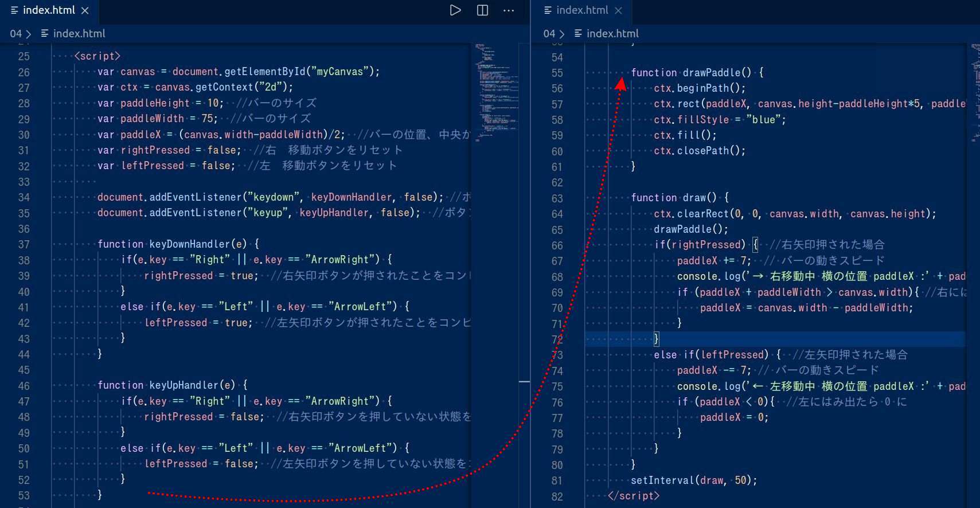Click the <script> opening tag

97,56
